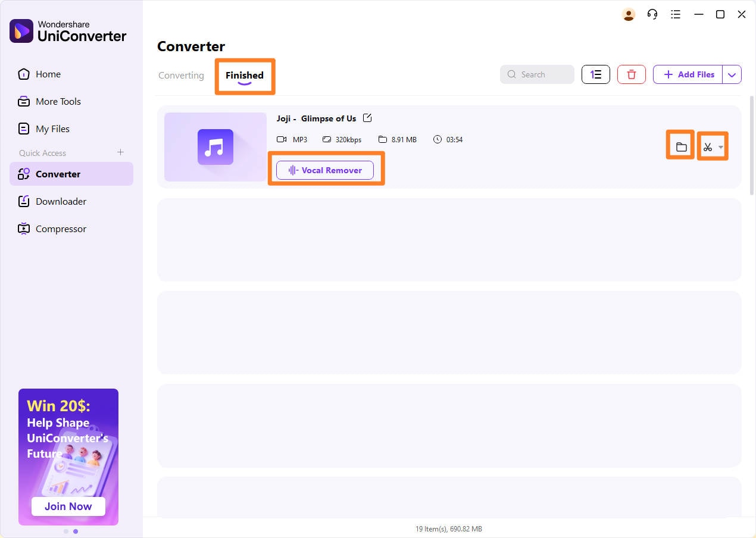Click the 19 Item(s), 690.82 MB status text
The width and height of the screenshot is (756, 538).
[x=449, y=528]
